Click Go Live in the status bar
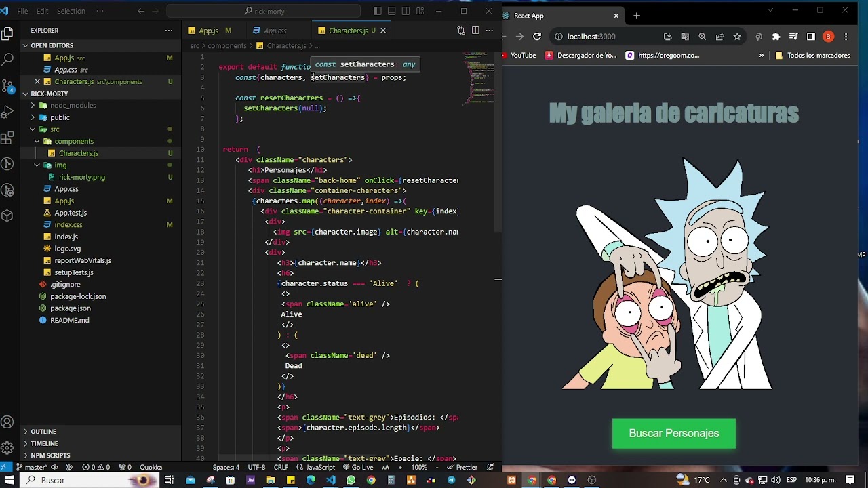The image size is (868, 488). pos(358,467)
